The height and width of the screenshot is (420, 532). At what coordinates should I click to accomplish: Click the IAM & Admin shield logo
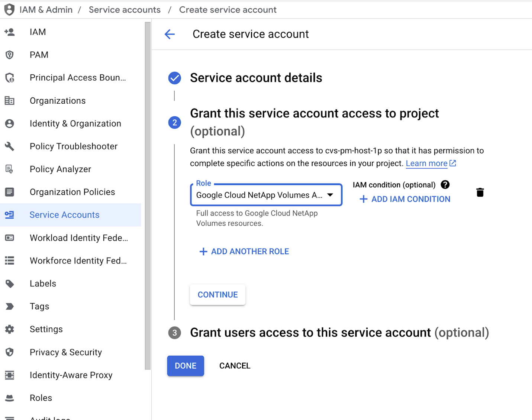9,9
